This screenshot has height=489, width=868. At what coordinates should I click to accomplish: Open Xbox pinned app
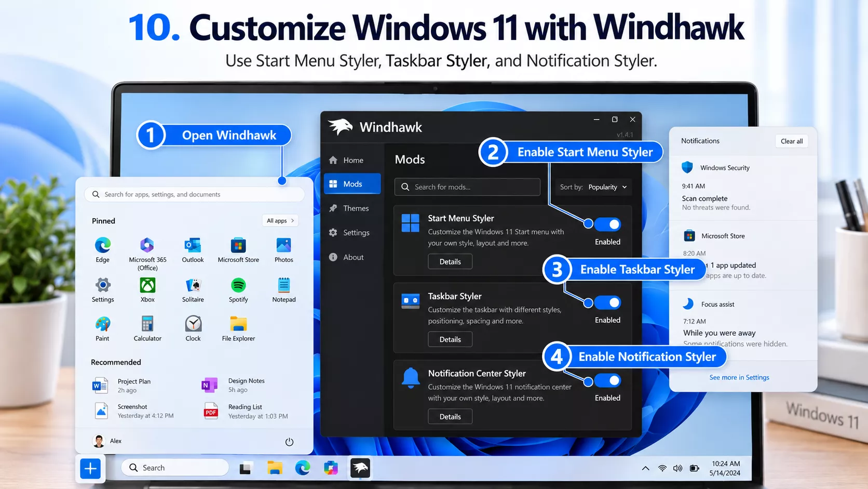pyautogui.click(x=147, y=290)
